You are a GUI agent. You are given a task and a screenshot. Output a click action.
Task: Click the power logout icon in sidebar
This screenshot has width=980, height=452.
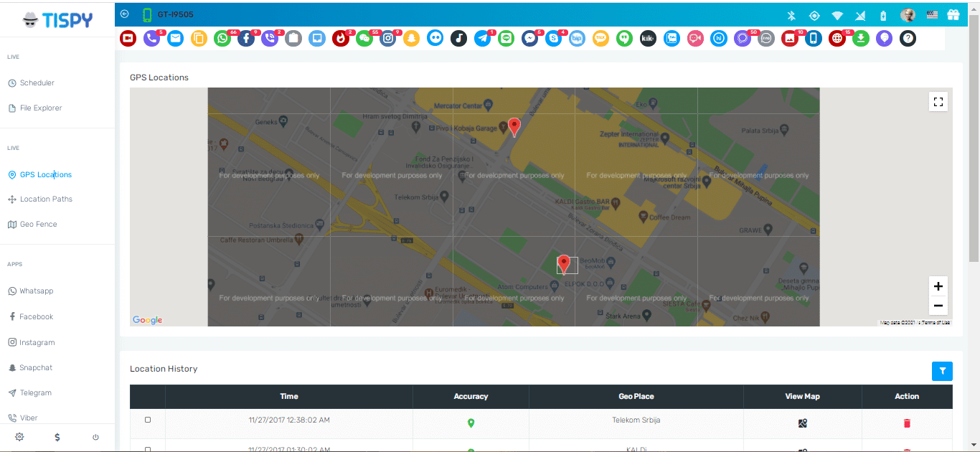(95, 437)
